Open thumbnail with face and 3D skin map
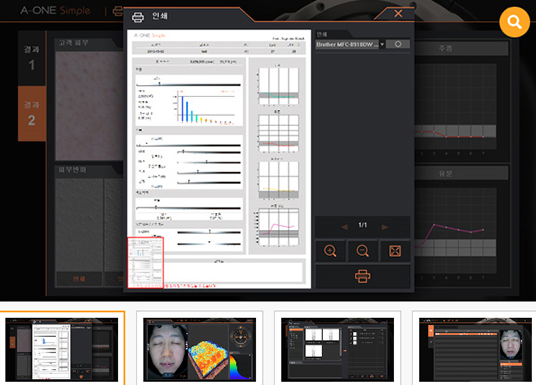This screenshot has height=385, width=536. click(x=200, y=349)
